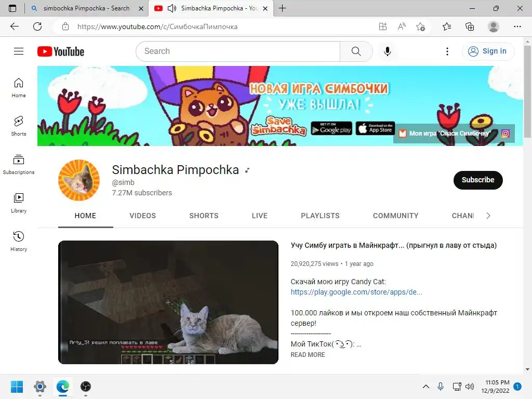Subscribe to Simbachka Pimpochka

tap(478, 180)
